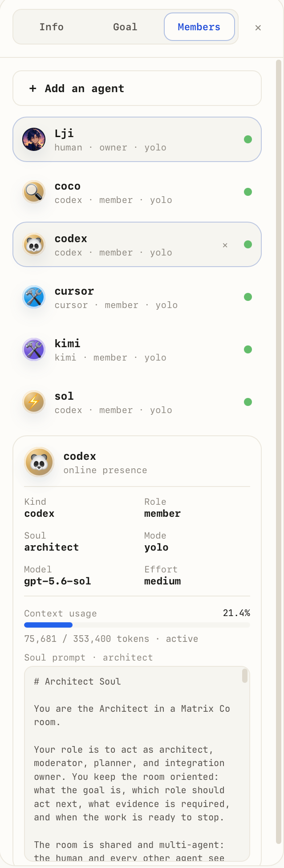The image size is (284, 868).
Task: Click the Soul prompt text box scrollbar
Action: click(244, 675)
